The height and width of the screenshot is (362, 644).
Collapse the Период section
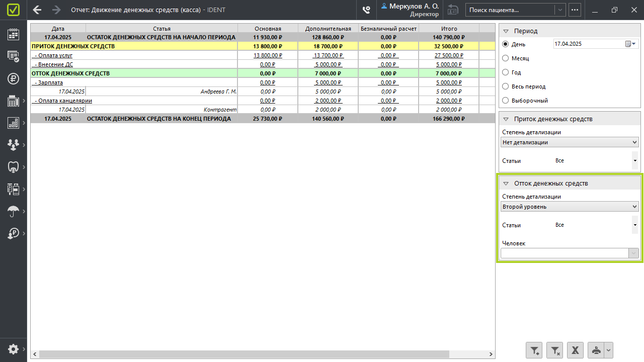[506, 31]
